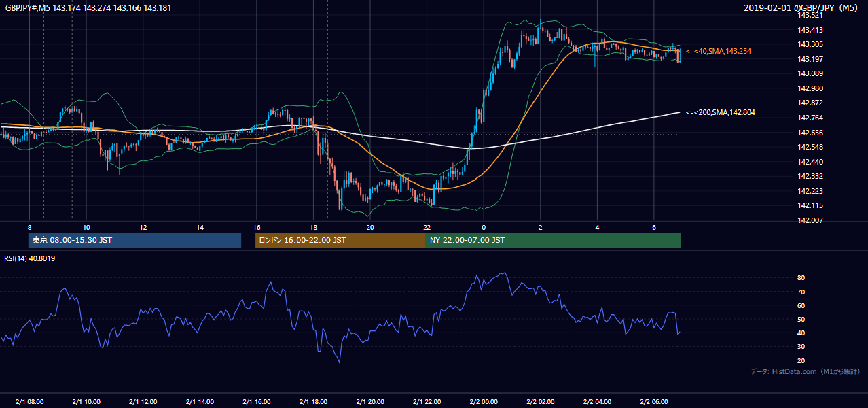Image resolution: width=868 pixels, height=408 pixels.
Task: Click the RSI axis value 20
Action: (801, 360)
